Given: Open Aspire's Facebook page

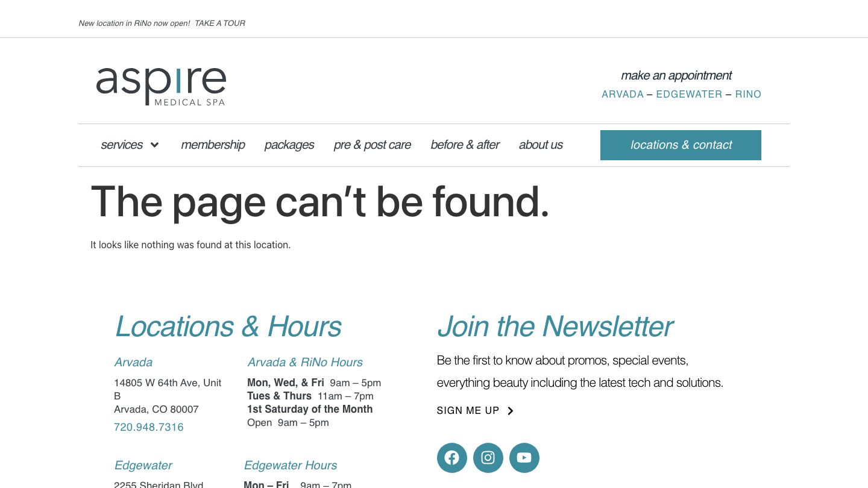Looking at the screenshot, I should (x=451, y=458).
